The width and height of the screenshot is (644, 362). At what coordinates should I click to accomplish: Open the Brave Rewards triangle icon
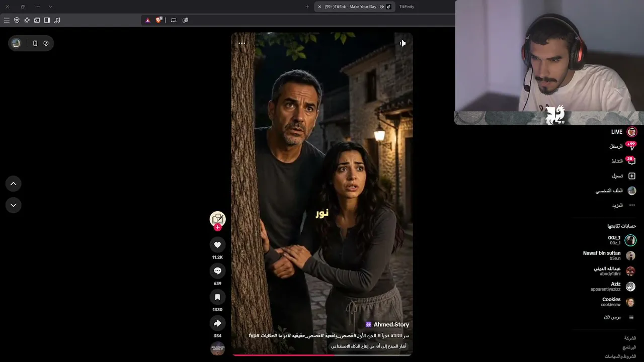tap(148, 20)
